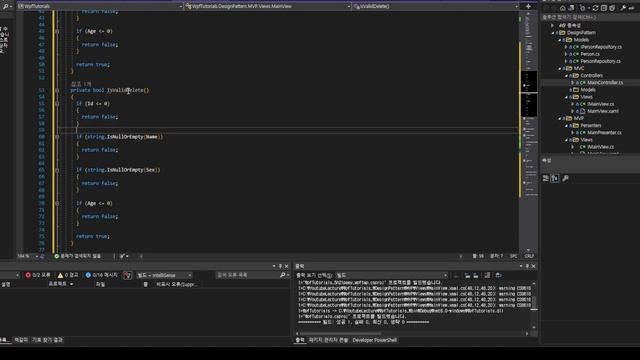Select the MVP folder in Solution Explorer
Screen dimensions: 640x360
click(x=579, y=118)
